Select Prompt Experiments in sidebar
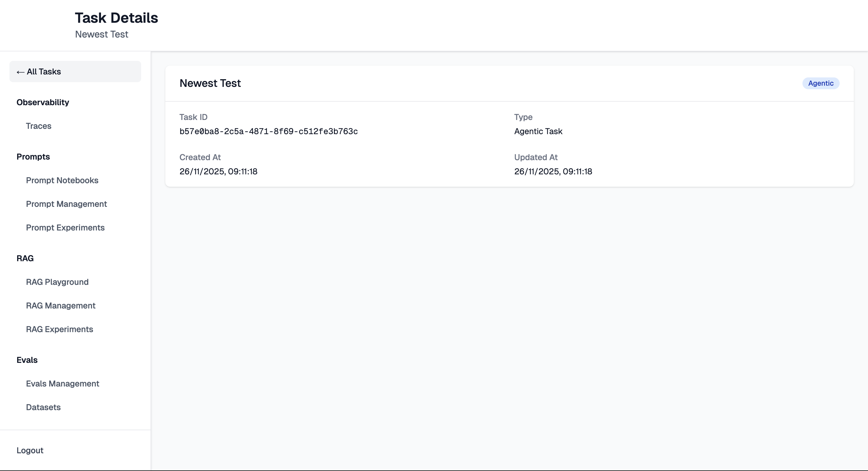The image size is (868, 471). point(65,228)
